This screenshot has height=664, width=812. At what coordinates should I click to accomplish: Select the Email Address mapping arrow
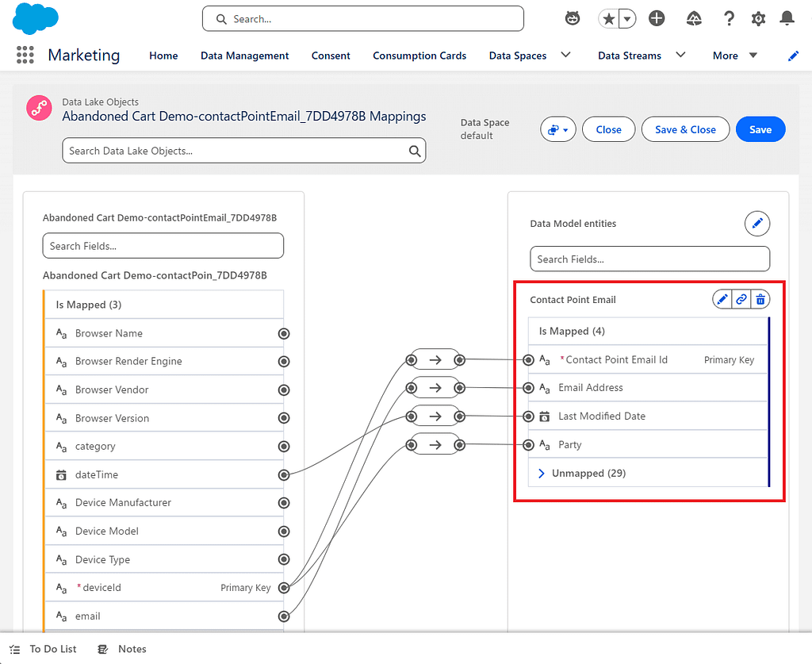(435, 388)
